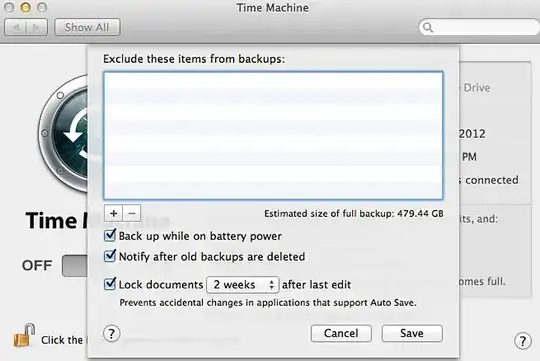Click the Prevents accidental changes description text
The image size is (540, 361).
pos(268,303)
